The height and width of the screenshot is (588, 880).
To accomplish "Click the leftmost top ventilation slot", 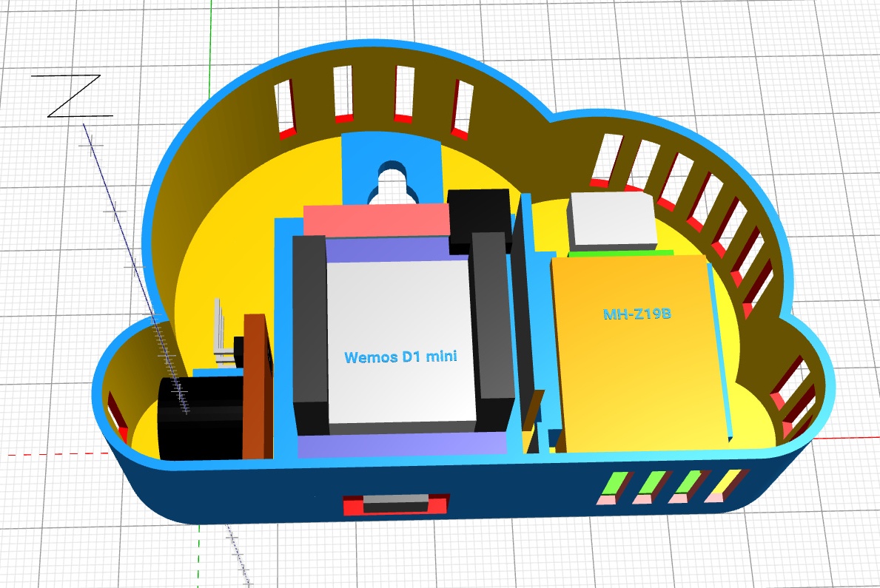I will (x=285, y=106).
